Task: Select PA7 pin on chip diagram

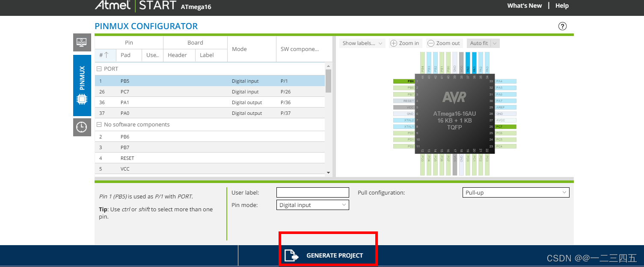Action: pyautogui.click(x=506, y=101)
